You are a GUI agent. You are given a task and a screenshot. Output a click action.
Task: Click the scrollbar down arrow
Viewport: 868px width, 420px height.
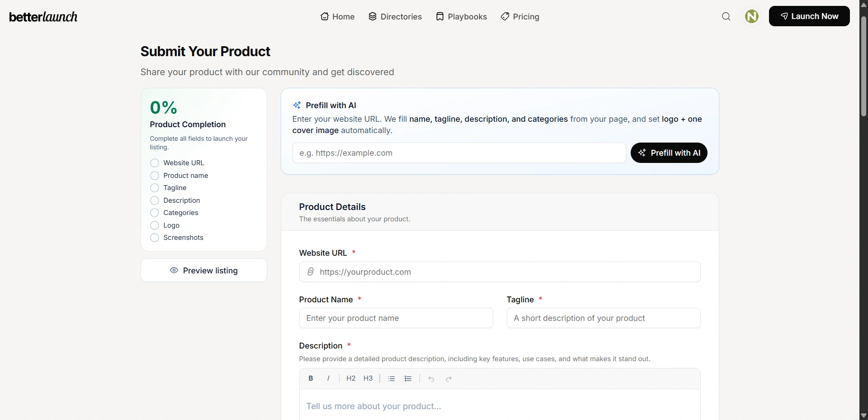pyautogui.click(x=863, y=415)
